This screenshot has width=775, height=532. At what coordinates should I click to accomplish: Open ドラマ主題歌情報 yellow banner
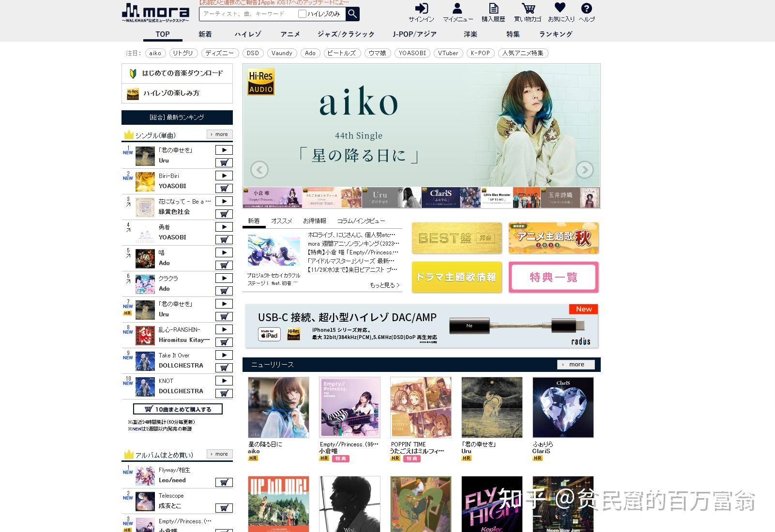point(456,277)
